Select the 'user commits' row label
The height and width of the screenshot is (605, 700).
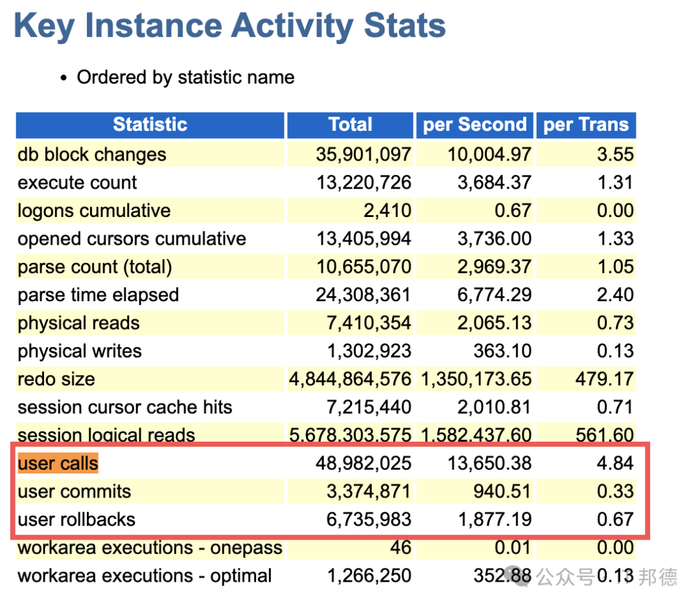coord(74,492)
